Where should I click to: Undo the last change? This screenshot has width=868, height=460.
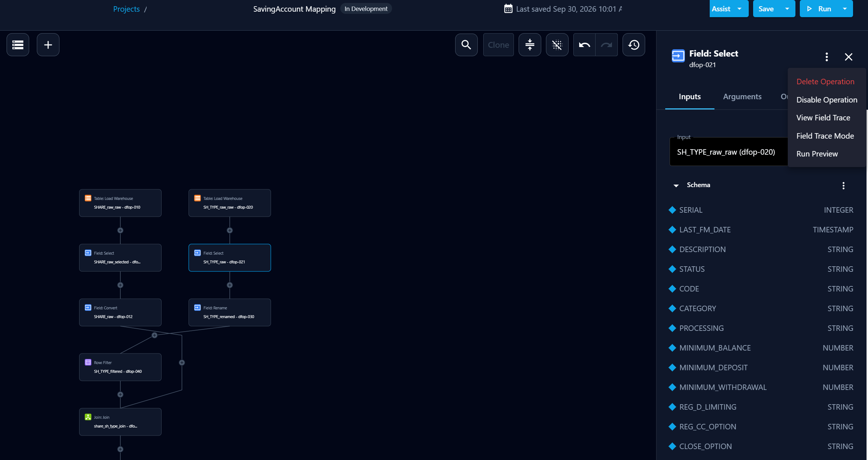click(x=584, y=45)
